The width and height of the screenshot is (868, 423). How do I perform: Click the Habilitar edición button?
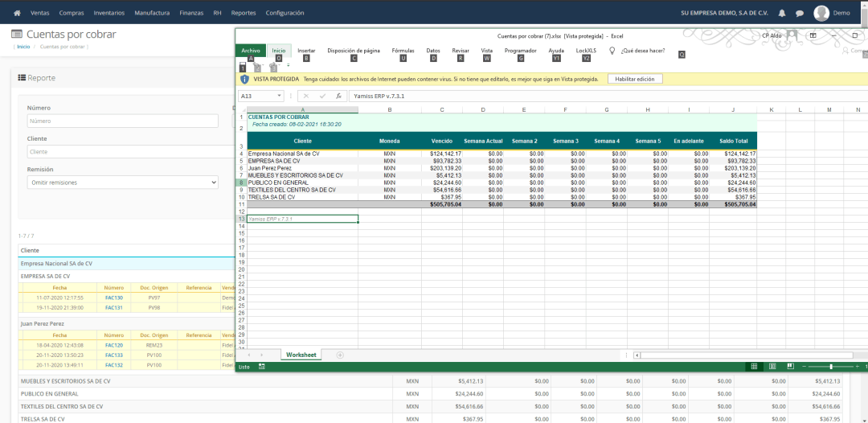(x=634, y=79)
